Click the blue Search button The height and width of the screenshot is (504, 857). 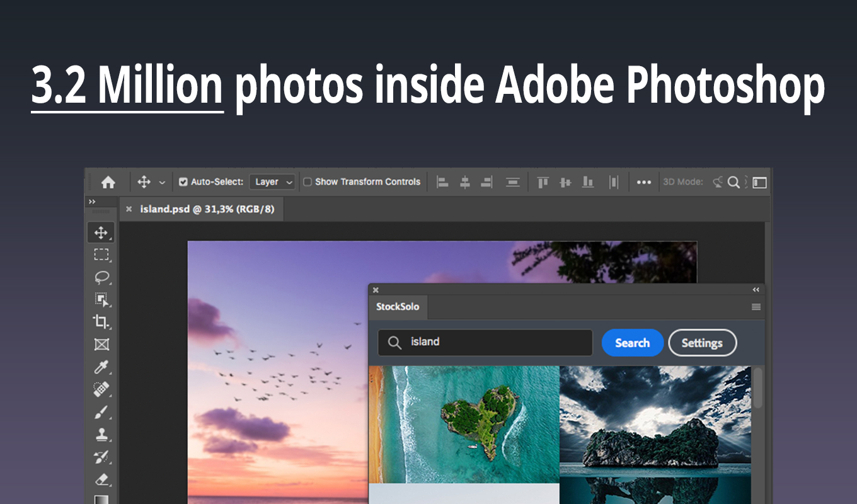(633, 343)
